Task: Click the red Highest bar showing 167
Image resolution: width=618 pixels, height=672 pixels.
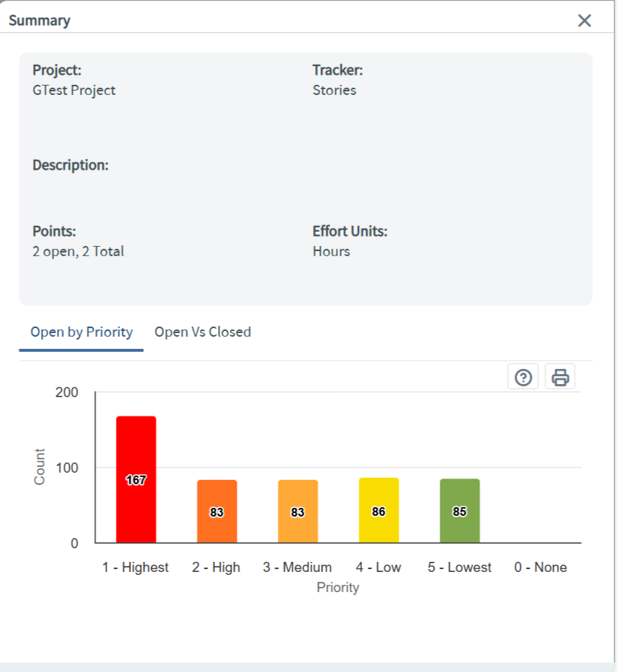Action: pyautogui.click(x=136, y=479)
